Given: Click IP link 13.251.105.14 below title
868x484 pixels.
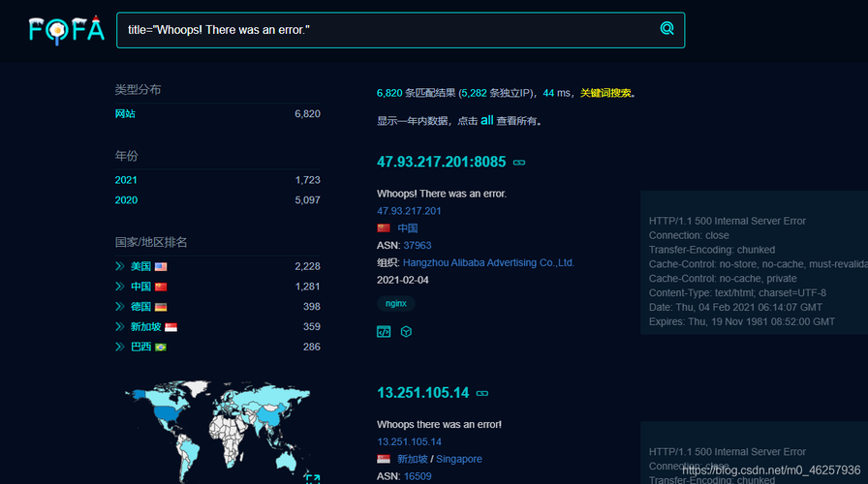Looking at the screenshot, I should click(x=409, y=441).
